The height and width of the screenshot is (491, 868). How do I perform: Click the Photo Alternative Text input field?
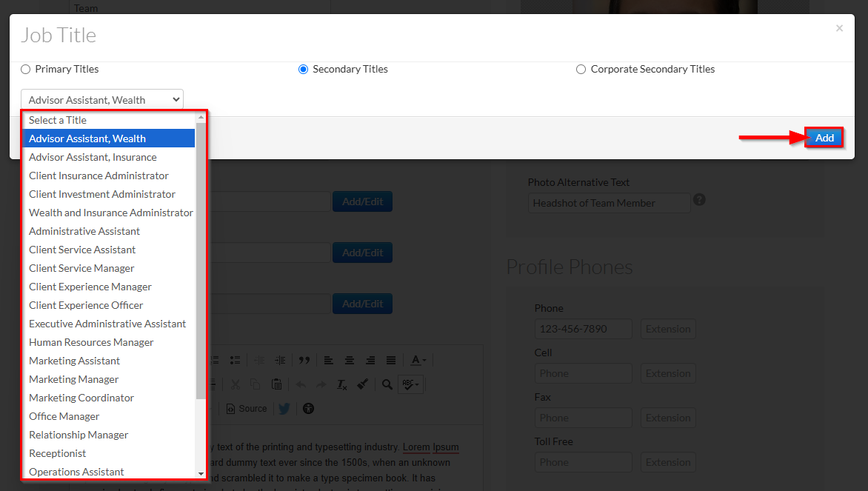pyautogui.click(x=609, y=203)
